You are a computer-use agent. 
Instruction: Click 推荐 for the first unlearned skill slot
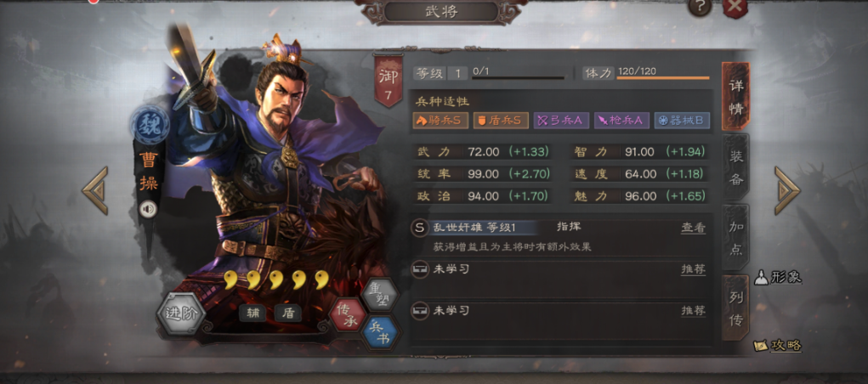coord(693,269)
